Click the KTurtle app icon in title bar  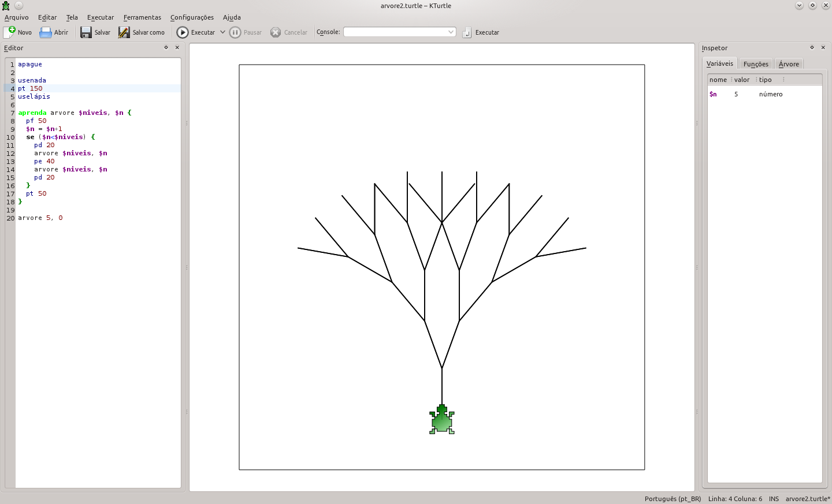(x=6, y=6)
